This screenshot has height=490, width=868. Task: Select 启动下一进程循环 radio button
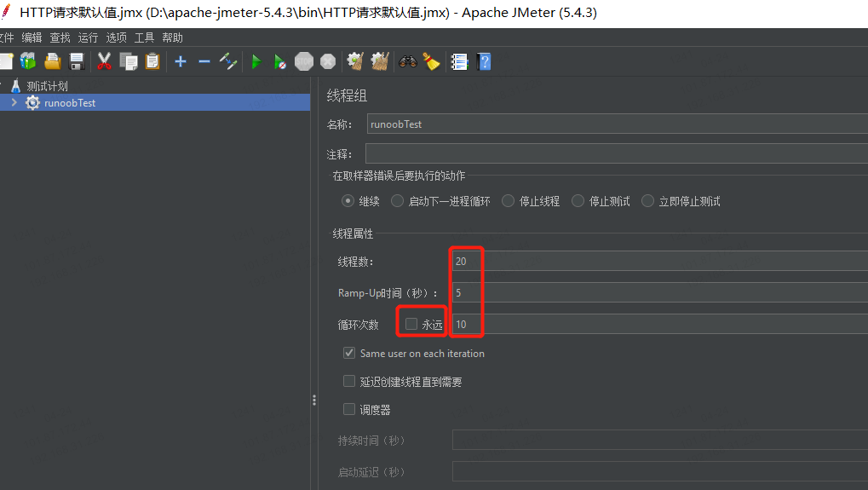[397, 201]
